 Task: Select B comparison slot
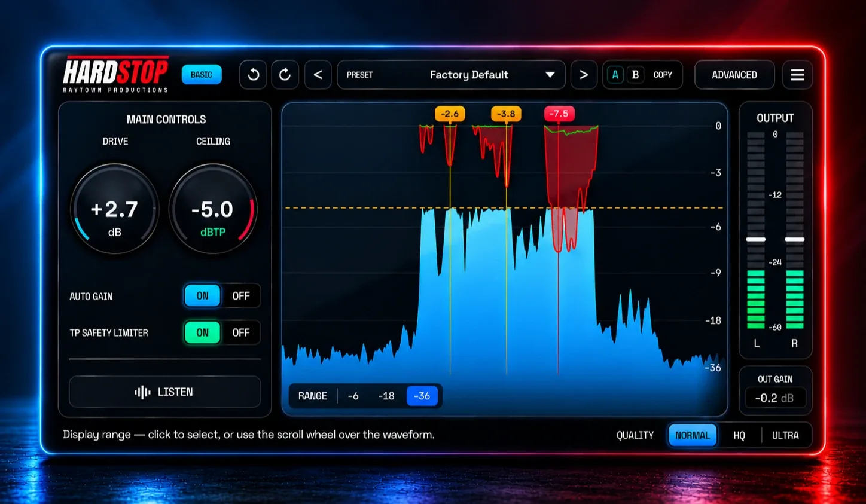tap(635, 75)
